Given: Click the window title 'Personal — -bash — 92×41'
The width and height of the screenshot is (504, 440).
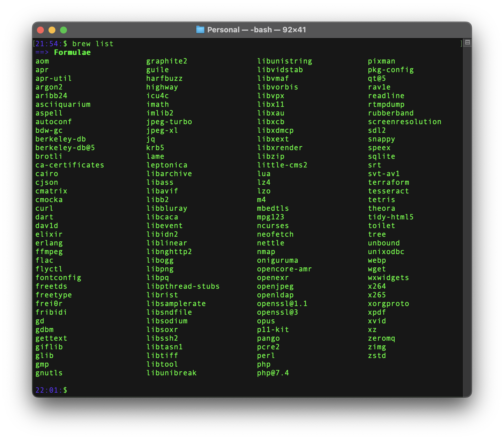Looking at the screenshot, I should (x=256, y=30).
